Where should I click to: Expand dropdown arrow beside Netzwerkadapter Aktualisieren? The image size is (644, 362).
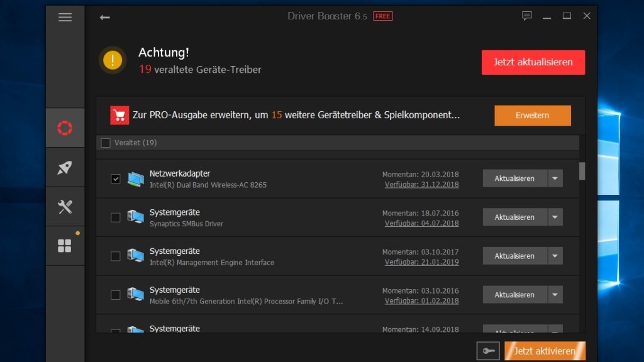555,178
